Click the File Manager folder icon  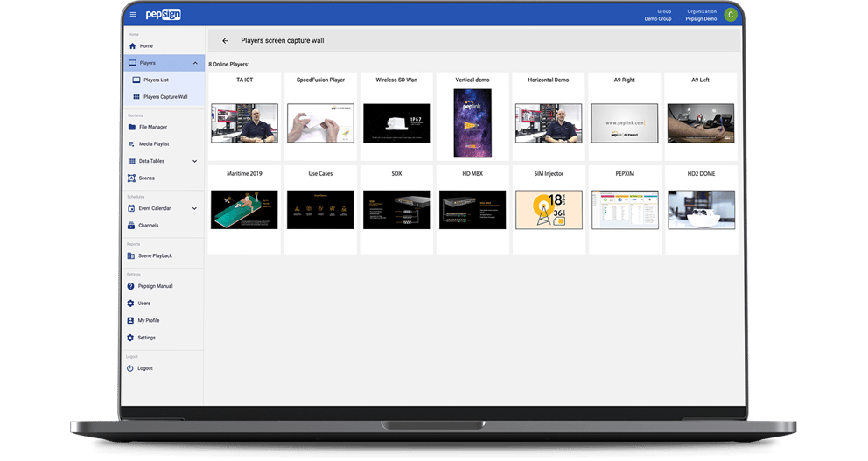coord(132,128)
